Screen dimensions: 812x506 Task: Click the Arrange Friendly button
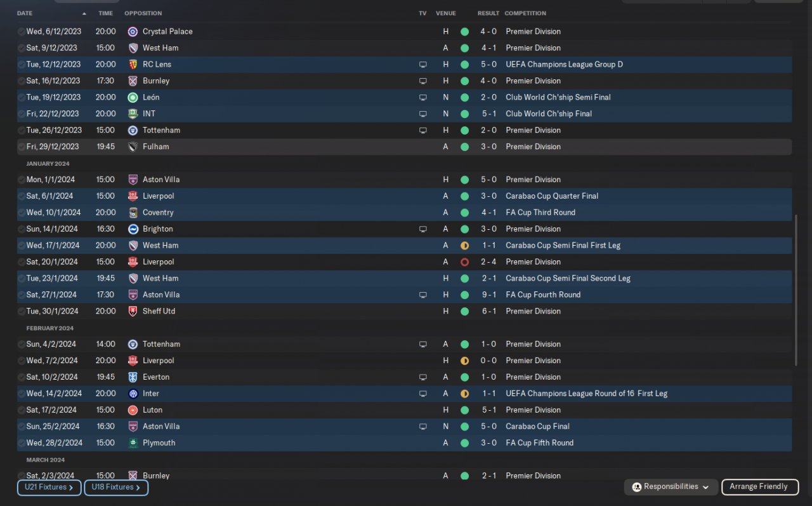pos(759,487)
